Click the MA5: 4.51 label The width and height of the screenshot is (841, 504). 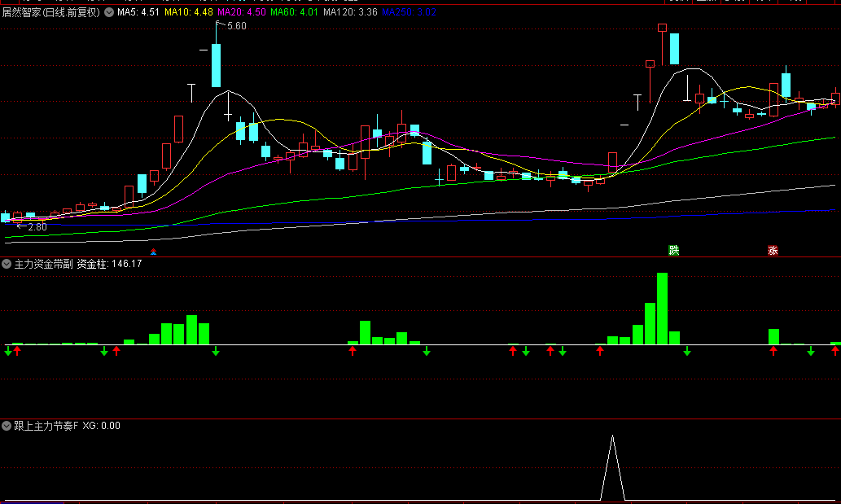[x=138, y=12]
